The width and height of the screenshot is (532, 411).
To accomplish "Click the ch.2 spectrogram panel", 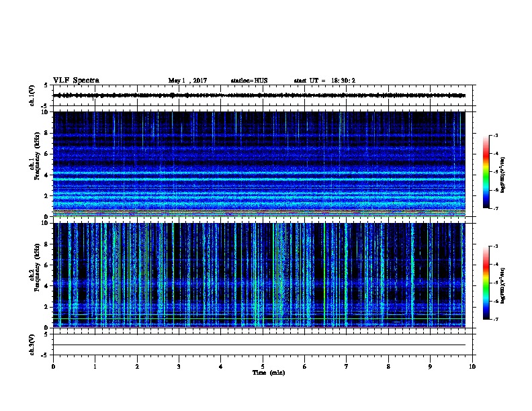I will (x=259, y=275).
